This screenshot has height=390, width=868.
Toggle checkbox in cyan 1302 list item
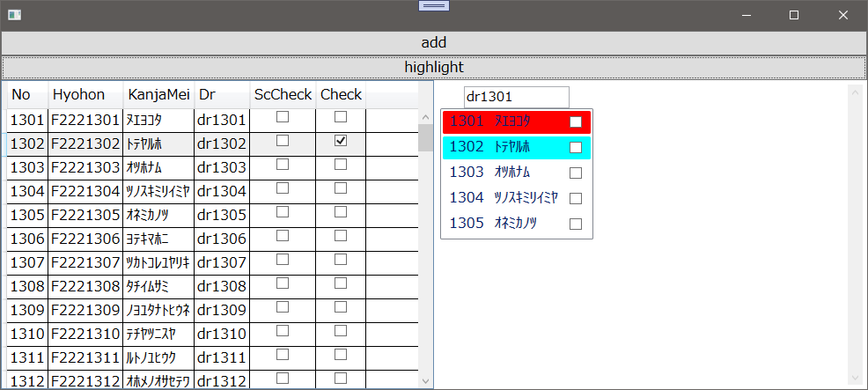(x=576, y=148)
